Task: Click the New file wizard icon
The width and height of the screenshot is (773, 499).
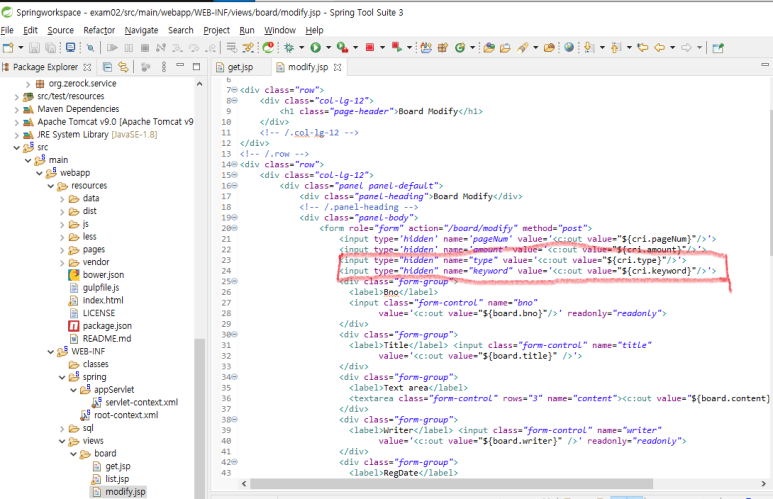Action: (8, 48)
